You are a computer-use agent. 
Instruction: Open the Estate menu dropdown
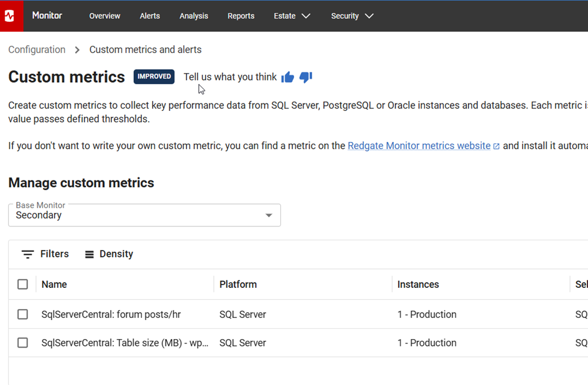[x=292, y=16]
